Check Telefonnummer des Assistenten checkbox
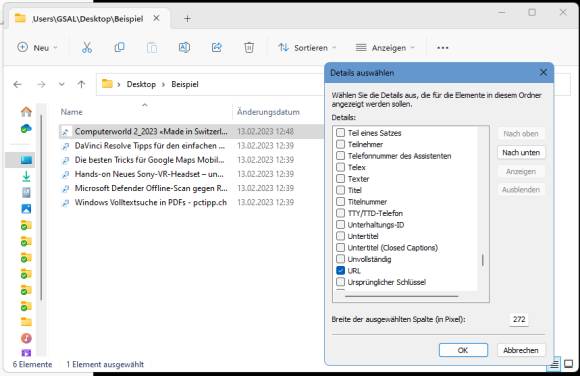The width and height of the screenshot is (580, 376). (340, 155)
